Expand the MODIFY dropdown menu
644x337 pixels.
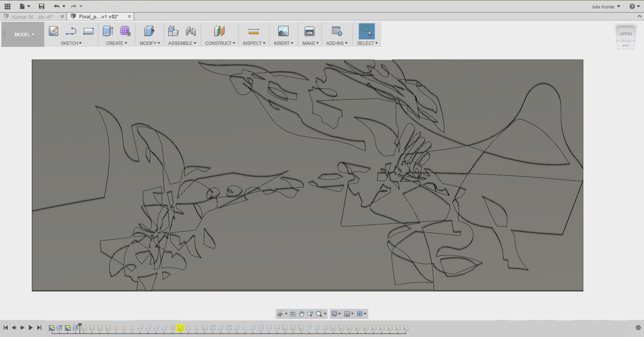tap(150, 43)
